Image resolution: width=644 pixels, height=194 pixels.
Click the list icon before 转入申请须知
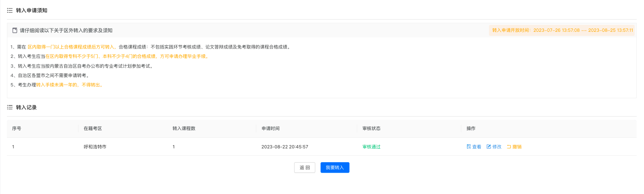[x=10, y=11]
